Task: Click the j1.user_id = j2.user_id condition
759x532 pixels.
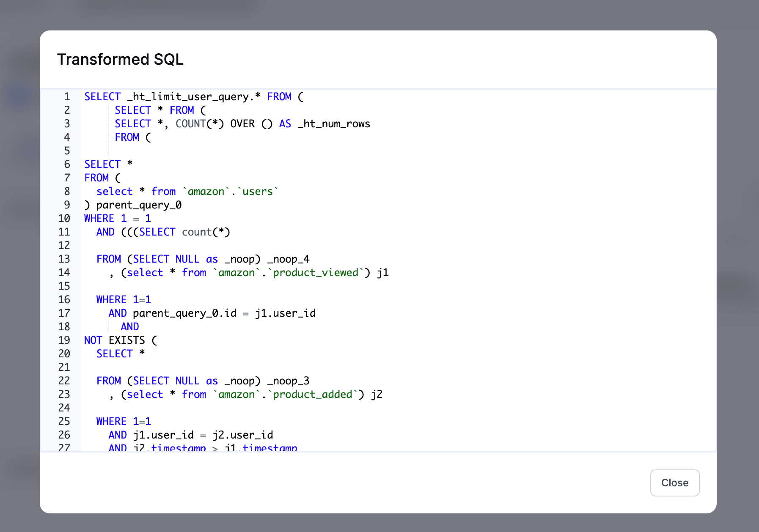Action: point(202,435)
